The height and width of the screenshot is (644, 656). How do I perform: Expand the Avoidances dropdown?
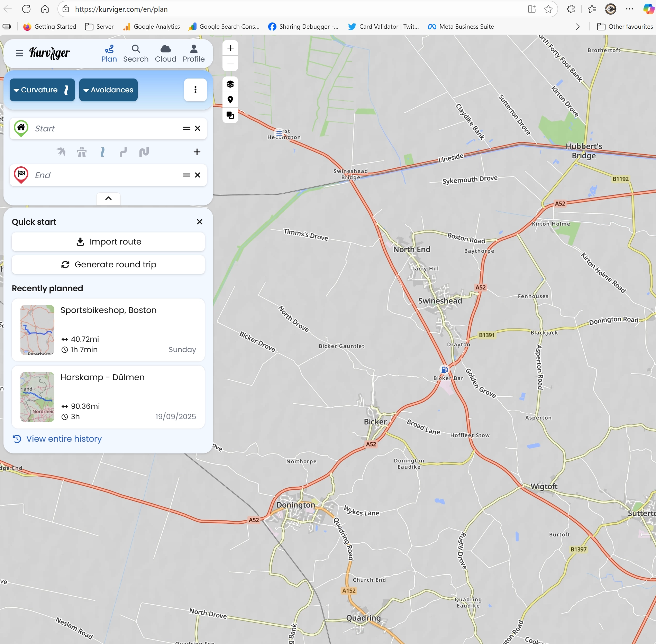click(108, 90)
